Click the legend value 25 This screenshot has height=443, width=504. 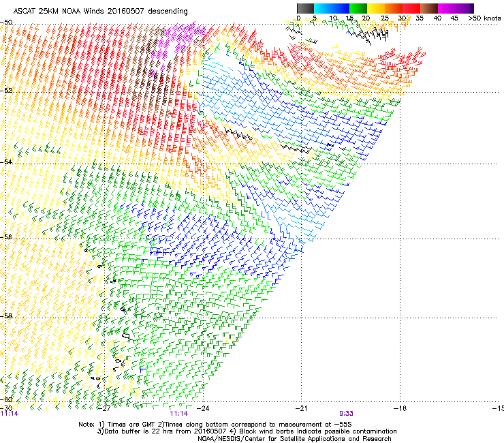click(384, 18)
